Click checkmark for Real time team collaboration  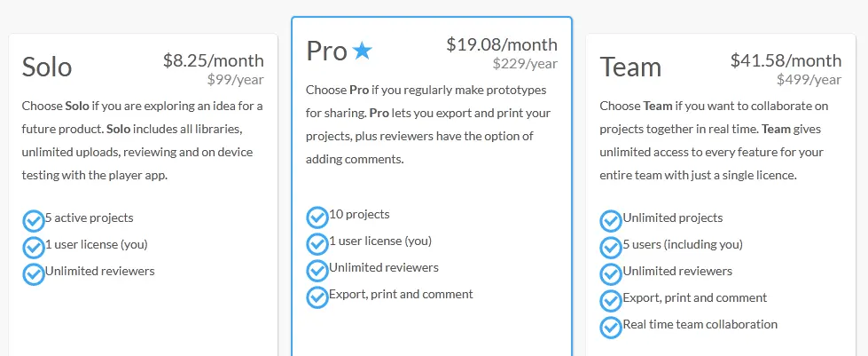point(611,328)
